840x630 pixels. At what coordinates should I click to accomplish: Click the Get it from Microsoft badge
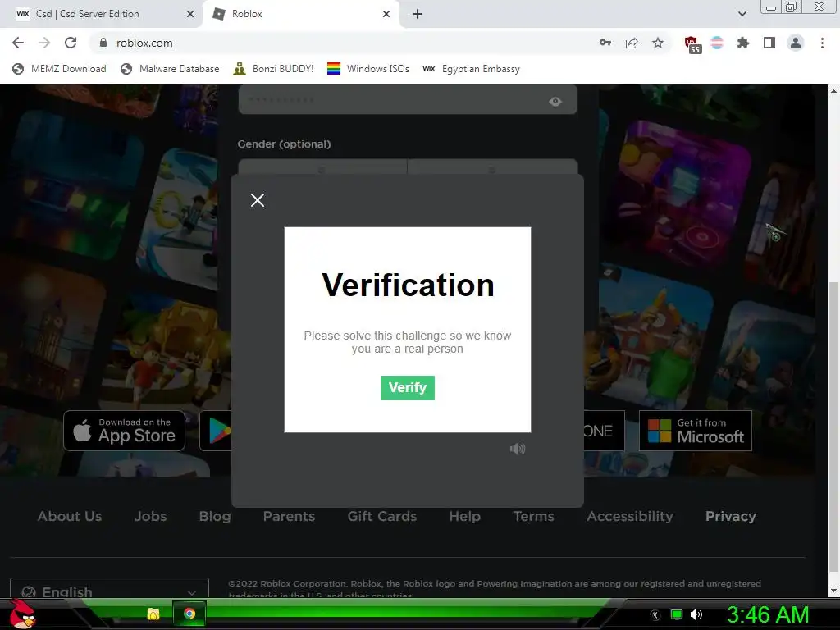(x=696, y=431)
